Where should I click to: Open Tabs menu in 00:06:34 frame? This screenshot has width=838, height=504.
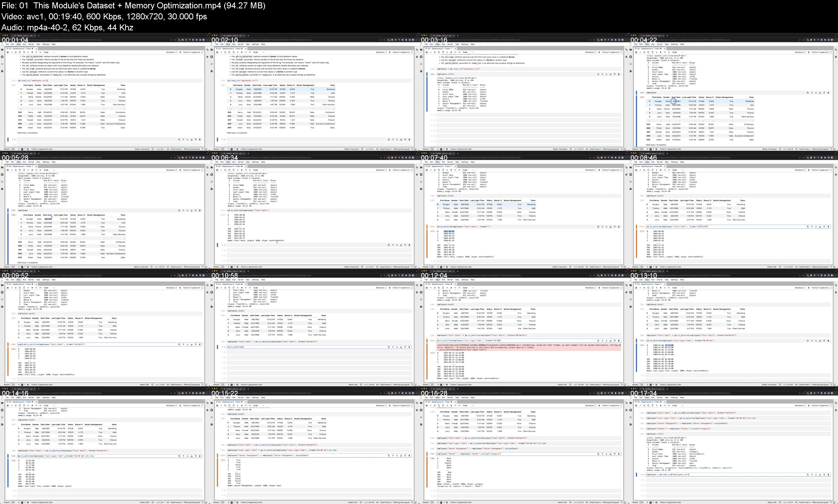pos(248,162)
